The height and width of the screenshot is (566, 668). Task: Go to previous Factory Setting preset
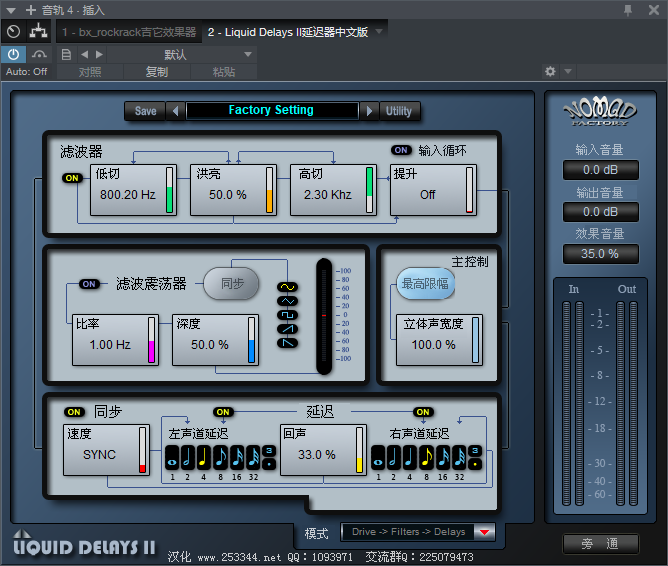click(176, 111)
